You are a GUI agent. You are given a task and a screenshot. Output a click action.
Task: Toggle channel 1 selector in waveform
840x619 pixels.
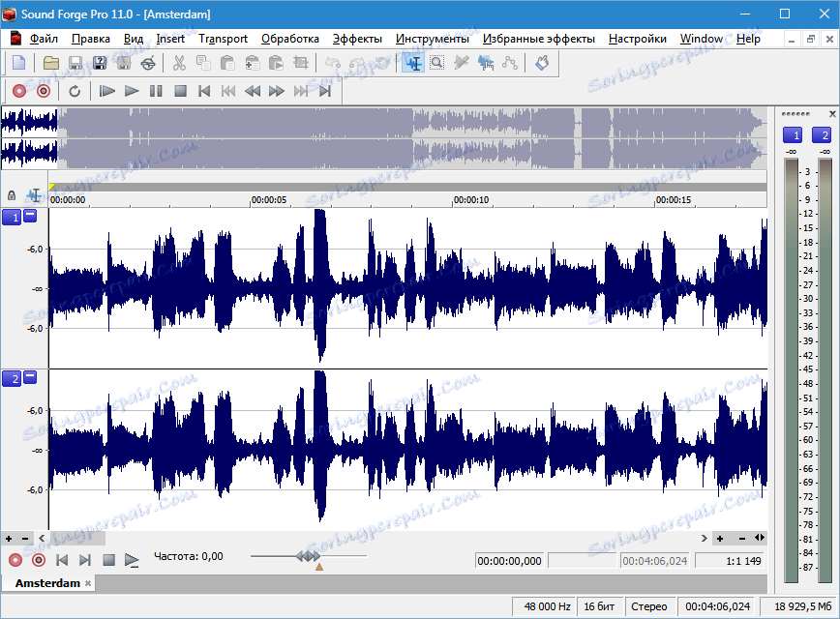12,217
